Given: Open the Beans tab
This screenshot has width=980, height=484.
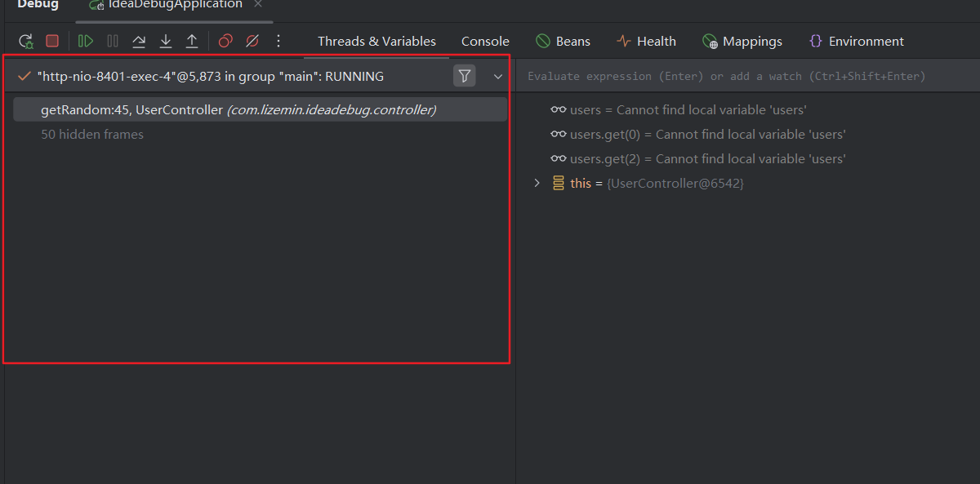Looking at the screenshot, I should 563,42.
